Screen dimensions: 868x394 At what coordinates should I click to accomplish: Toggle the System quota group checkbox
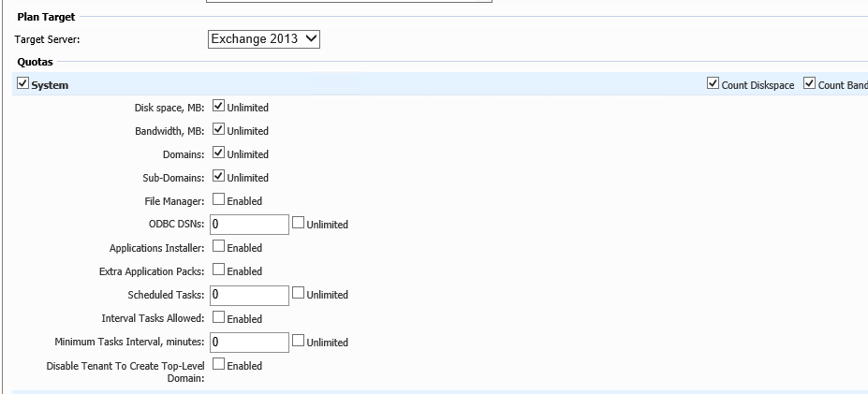(22, 83)
